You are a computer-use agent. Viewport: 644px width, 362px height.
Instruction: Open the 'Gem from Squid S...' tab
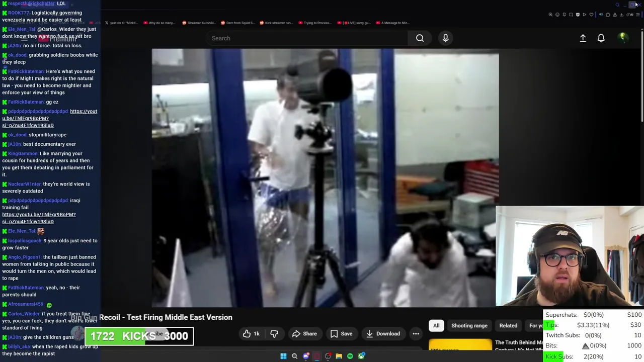click(x=237, y=23)
